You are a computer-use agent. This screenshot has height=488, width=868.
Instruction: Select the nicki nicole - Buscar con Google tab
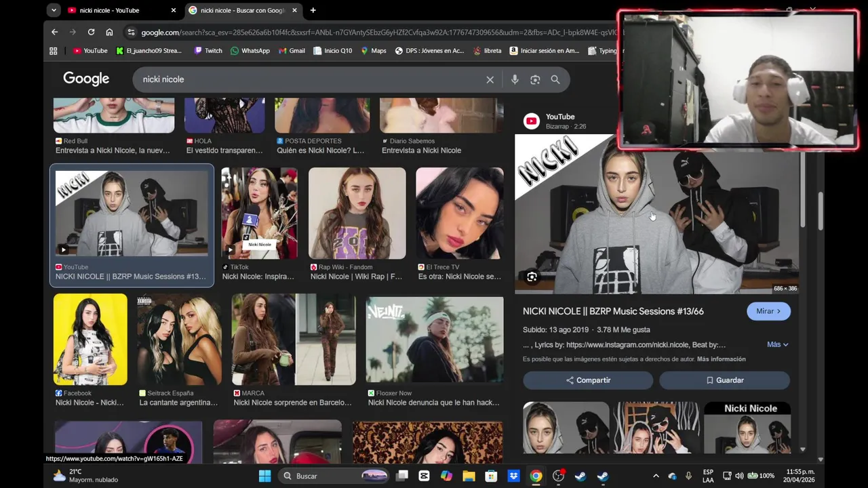tap(243, 10)
